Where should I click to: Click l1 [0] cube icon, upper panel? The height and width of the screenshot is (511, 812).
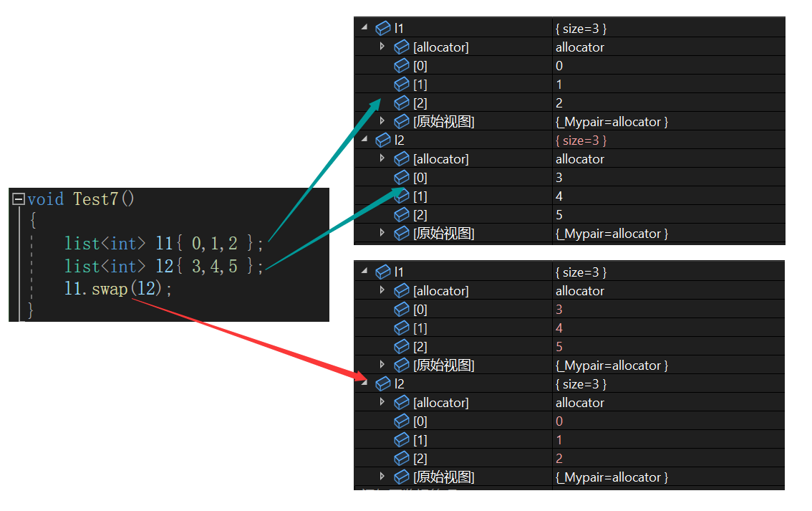pyautogui.click(x=402, y=65)
